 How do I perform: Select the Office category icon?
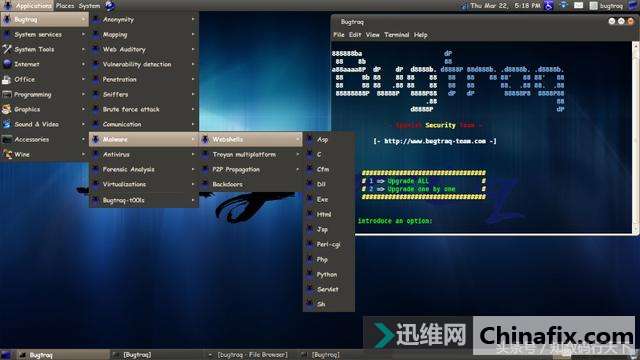point(7,79)
